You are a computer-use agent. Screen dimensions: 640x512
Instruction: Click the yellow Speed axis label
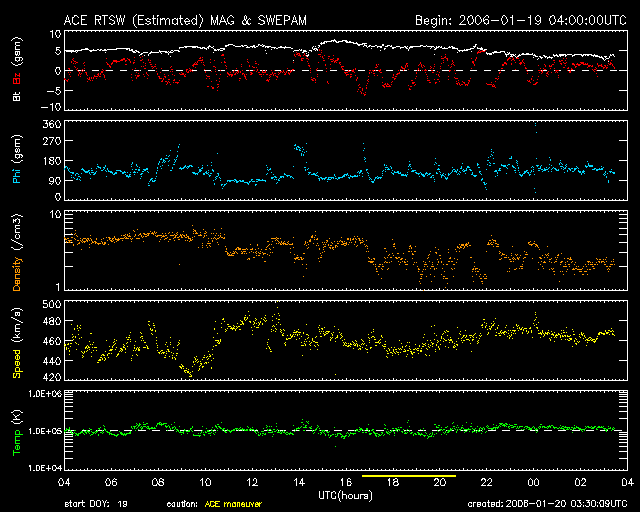[17, 348]
